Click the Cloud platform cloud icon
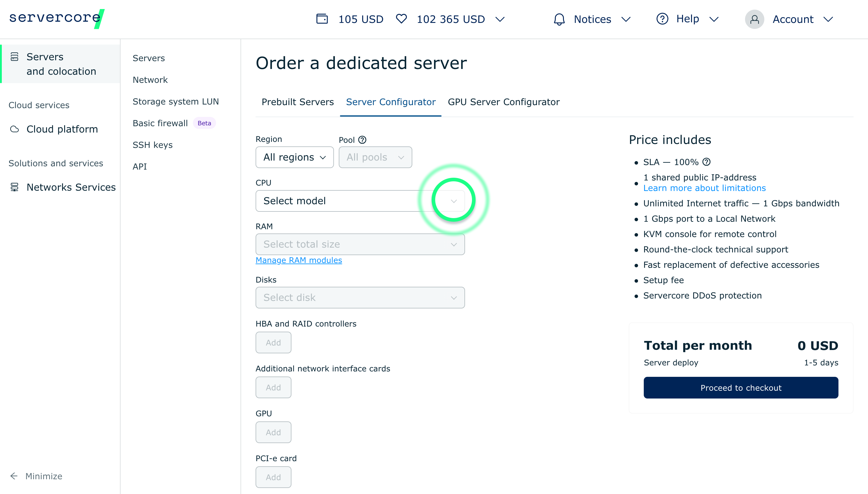The image size is (868, 494). (14, 129)
